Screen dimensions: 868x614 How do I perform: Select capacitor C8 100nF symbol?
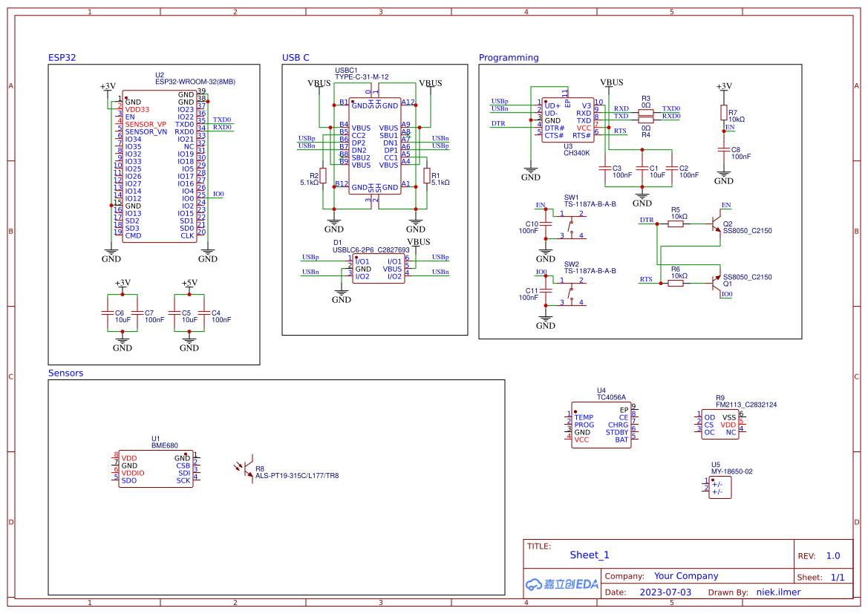[x=723, y=149]
